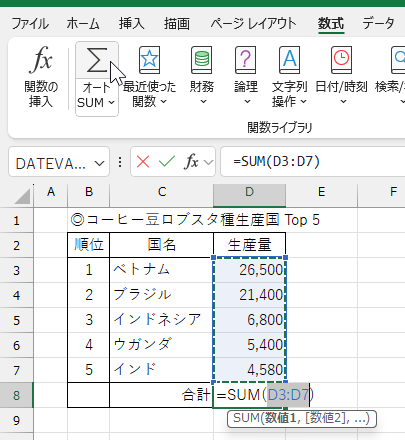Expand the 最近使った関数 dropdown
The height and width of the screenshot is (440, 405).
[163, 101]
